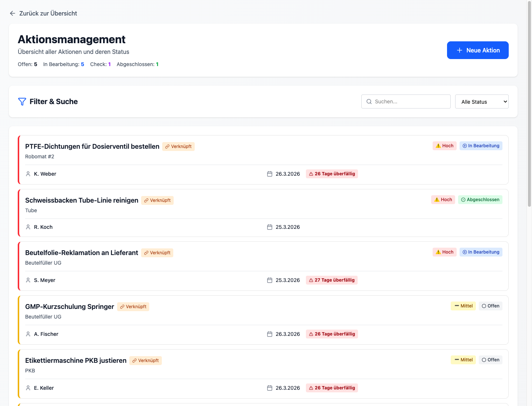The width and height of the screenshot is (532, 406).
Task: Click the plus icon on Neue Aktion
Action: [460, 50]
